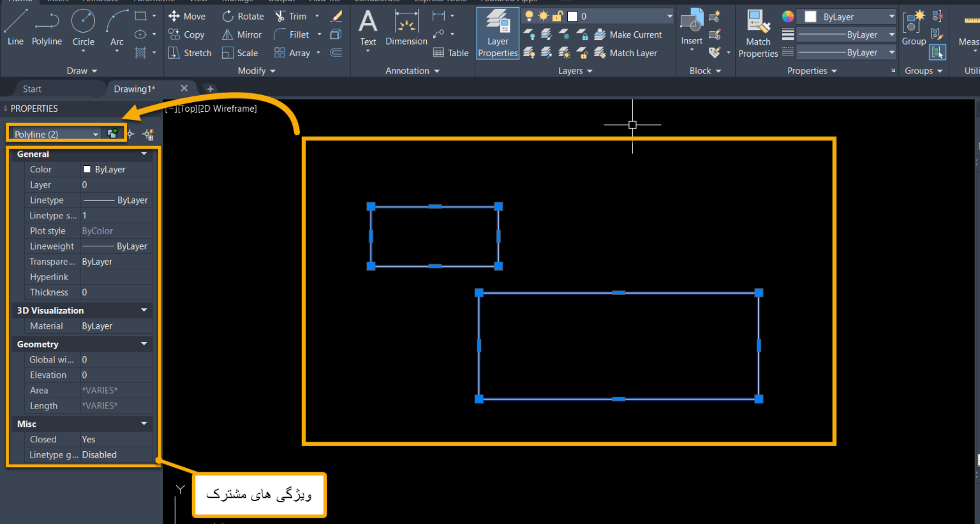Image resolution: width=980 pixels, height=524 pixels.
Task: Choose the Mirror tool
Action: [x=242, y=34]
